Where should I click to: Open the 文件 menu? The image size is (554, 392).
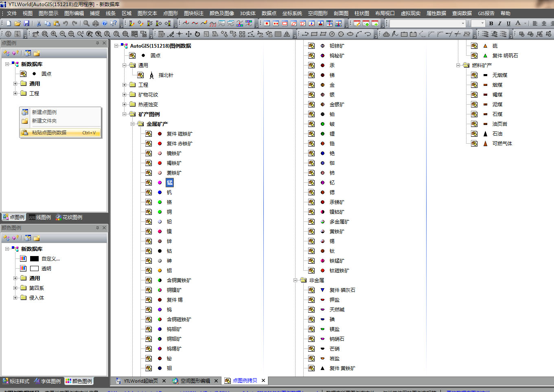(12, 13)
